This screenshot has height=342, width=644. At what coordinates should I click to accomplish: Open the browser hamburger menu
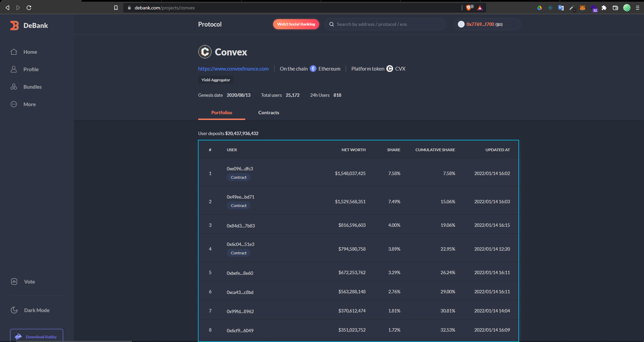[x=637, y=8]
